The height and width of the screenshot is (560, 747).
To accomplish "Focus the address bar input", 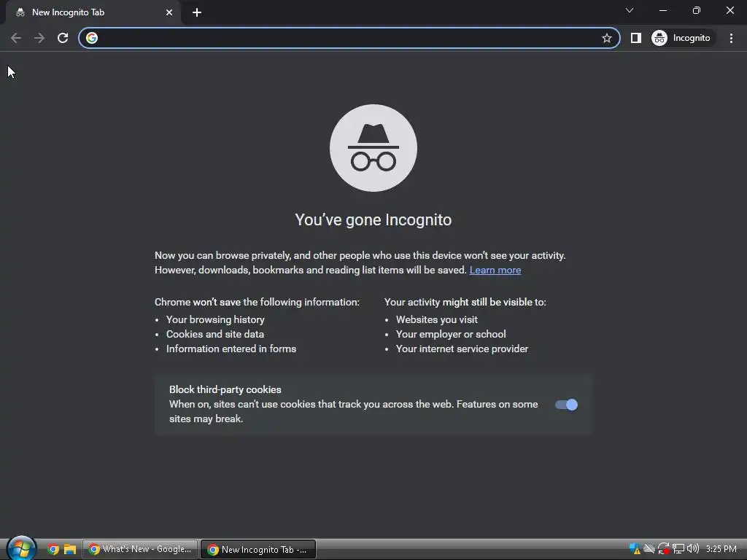I will (x=348, y=38).
